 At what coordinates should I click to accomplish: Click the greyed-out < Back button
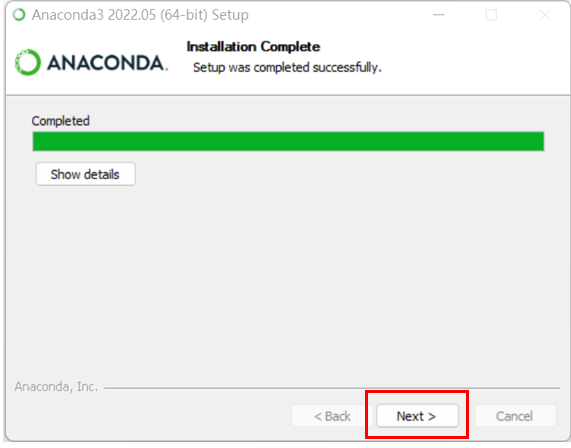coord(332,416)
